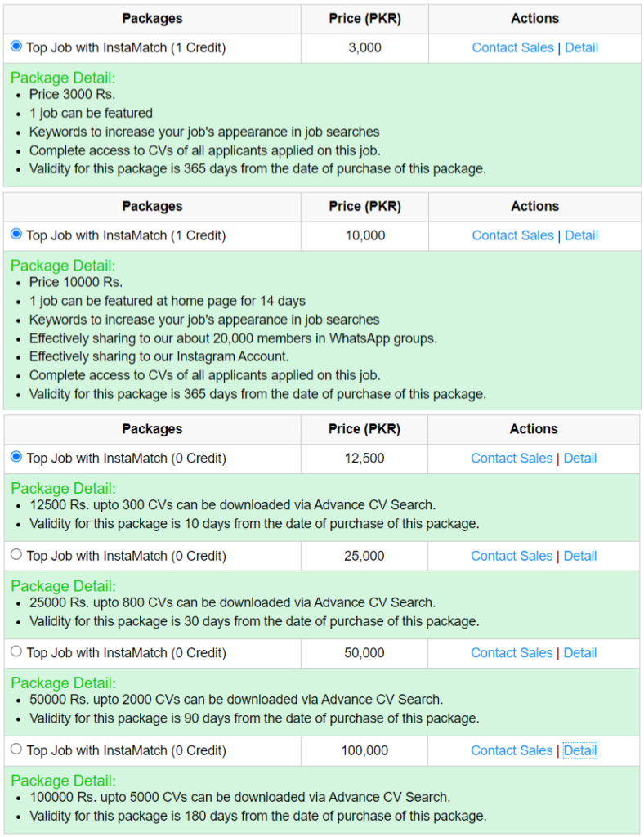View Detail for the 100,000 package
Image resolution: width=644 pixels, height=837 pixels.
pos(580,750)
